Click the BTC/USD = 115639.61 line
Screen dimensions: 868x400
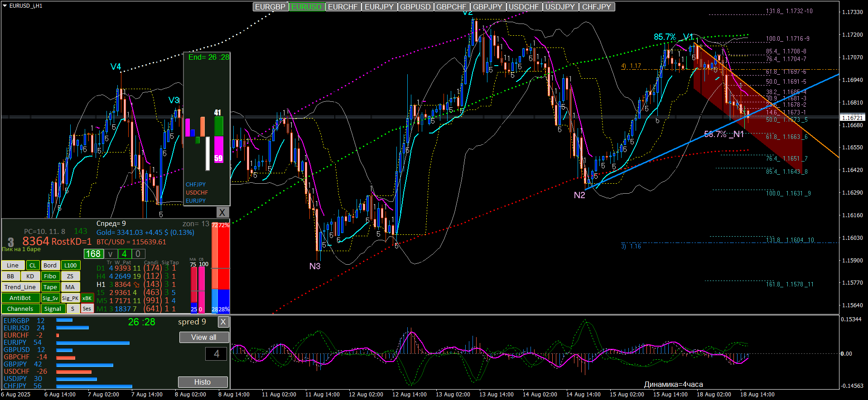(x=131, y=242)
